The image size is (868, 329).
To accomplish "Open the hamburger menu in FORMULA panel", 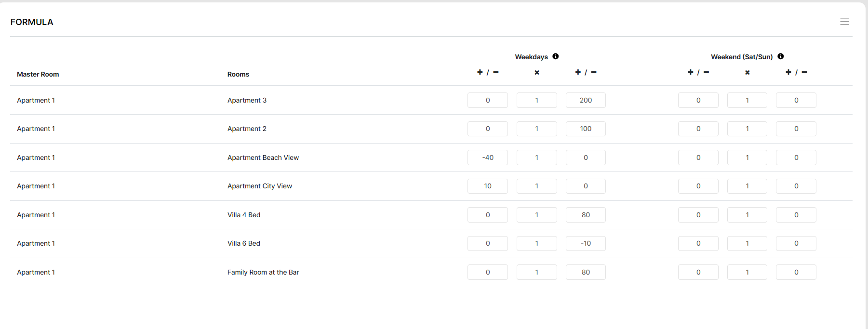I will (844, 22).
